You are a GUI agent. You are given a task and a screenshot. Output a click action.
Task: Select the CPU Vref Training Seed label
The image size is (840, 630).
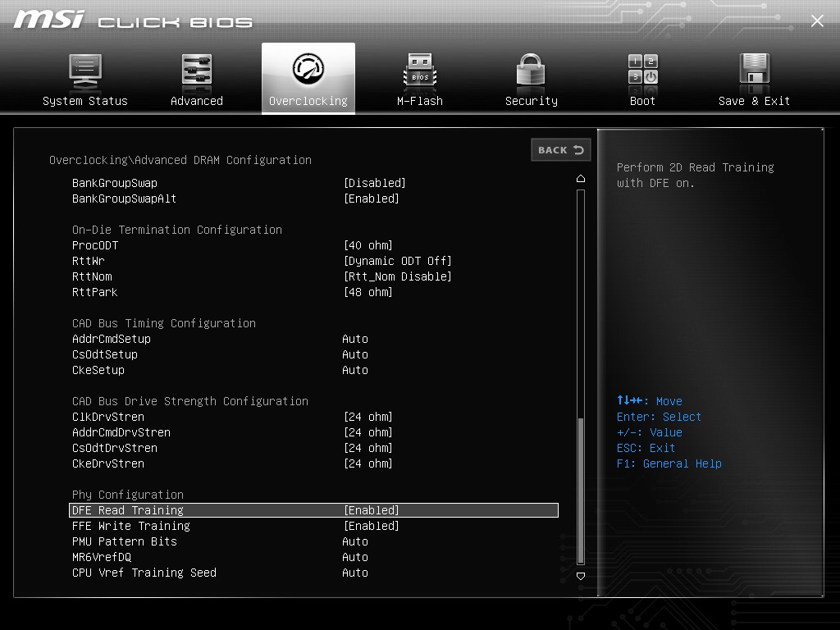tap(144, 573)
